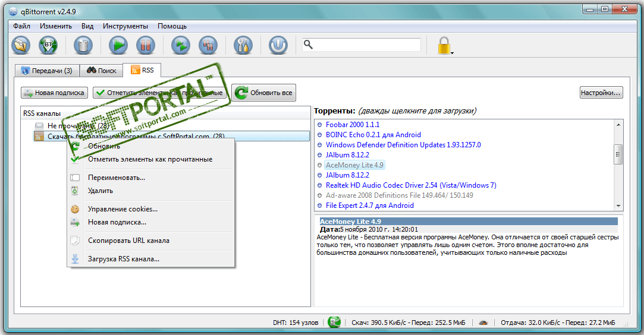This screenshot has height=335, width=644.
Task: Select Realtek HD Audio Codec Driver entry
Action: 411,185
